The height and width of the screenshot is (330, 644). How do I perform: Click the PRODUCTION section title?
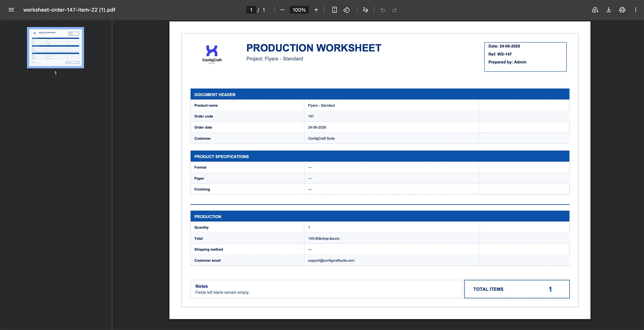coord(208,217)
